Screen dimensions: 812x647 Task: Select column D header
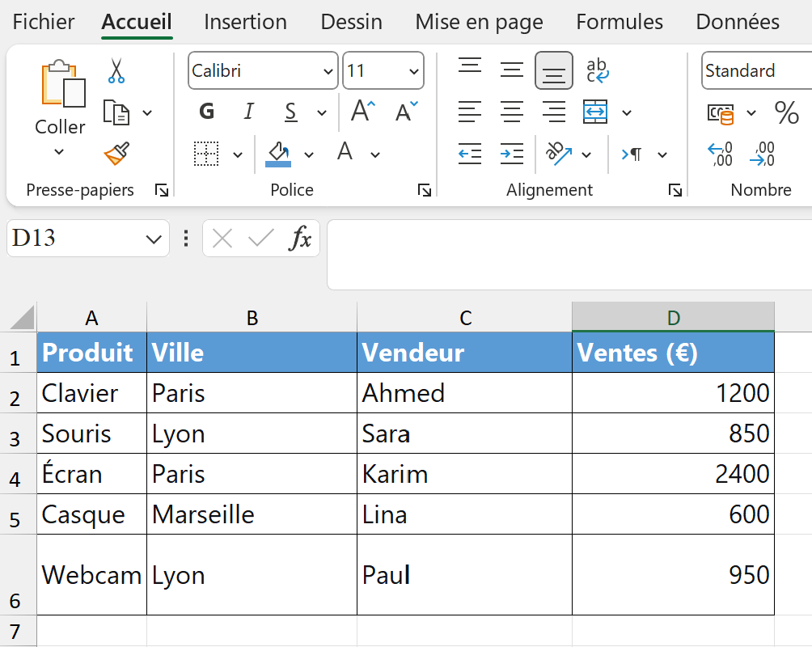pyautogui.click(x=673, y=317)
